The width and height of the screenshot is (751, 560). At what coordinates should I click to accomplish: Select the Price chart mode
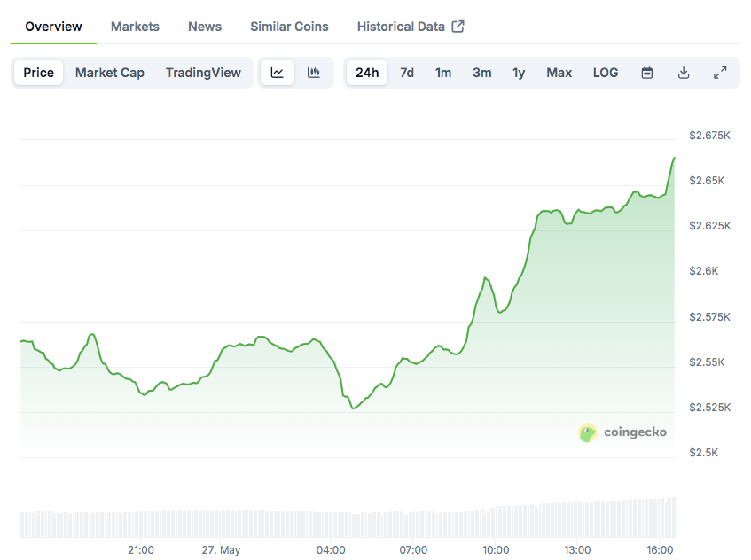tap(38, 73)
